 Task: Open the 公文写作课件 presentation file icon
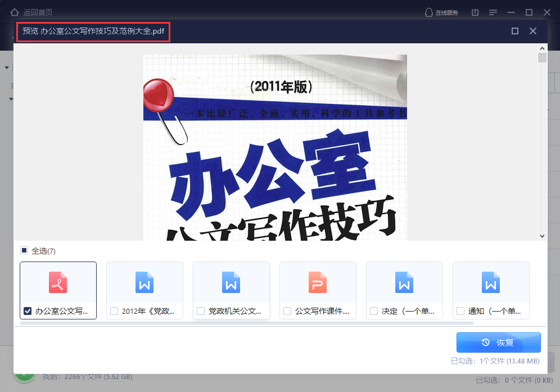(x=318, y=282)
